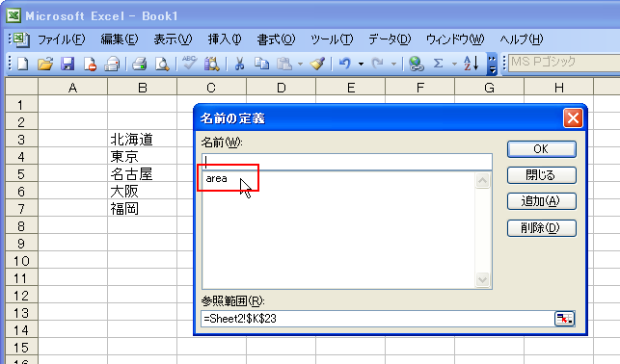The image size is (620, 364).
Task: Select cell containing 大阪
Action: click(x=143, y=192)
